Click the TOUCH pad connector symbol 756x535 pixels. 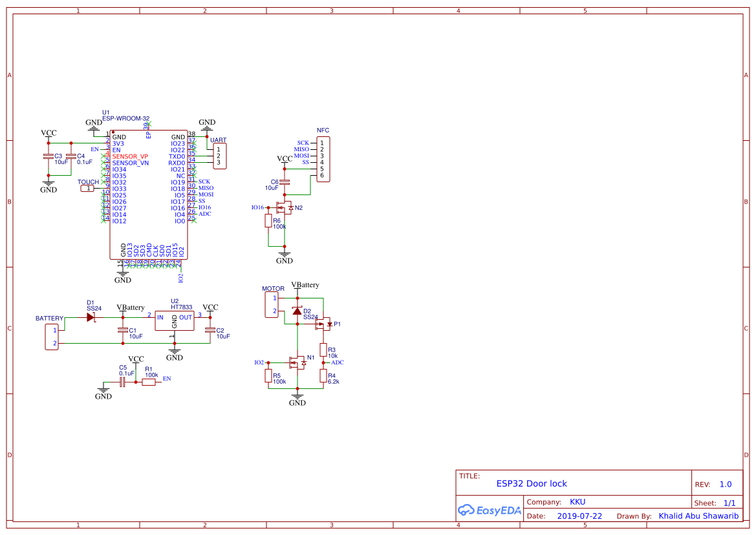[x=87, y=189]
